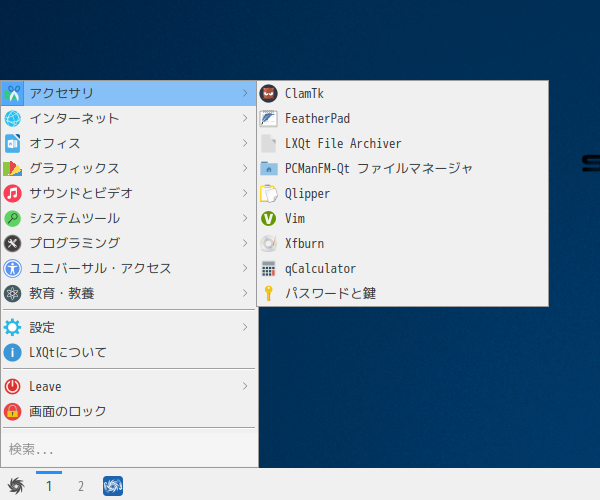This screenshot has width=600, height=500.
Task: Click the Xfburn disc icon
Action: [x=268, y=243]
